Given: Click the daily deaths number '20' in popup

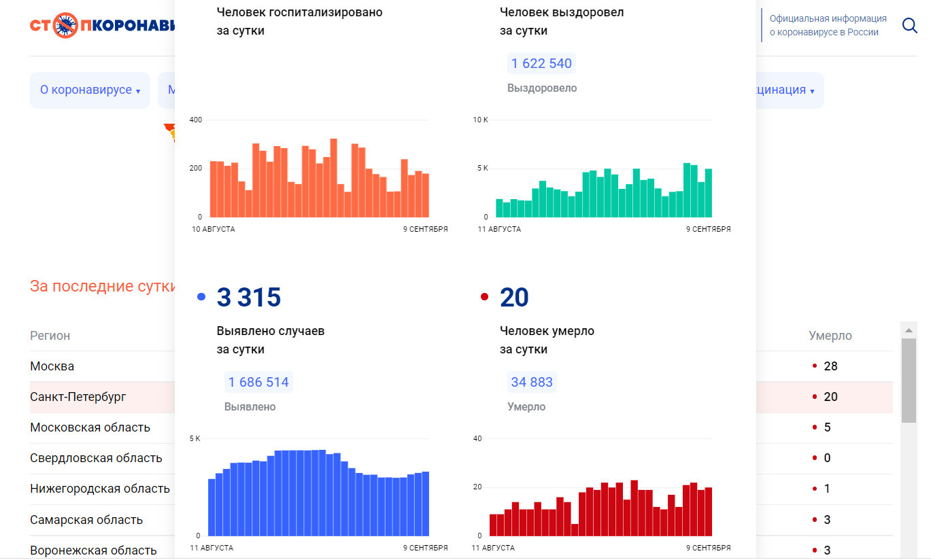Looking at the screenshot, I should tap(514, 298).
